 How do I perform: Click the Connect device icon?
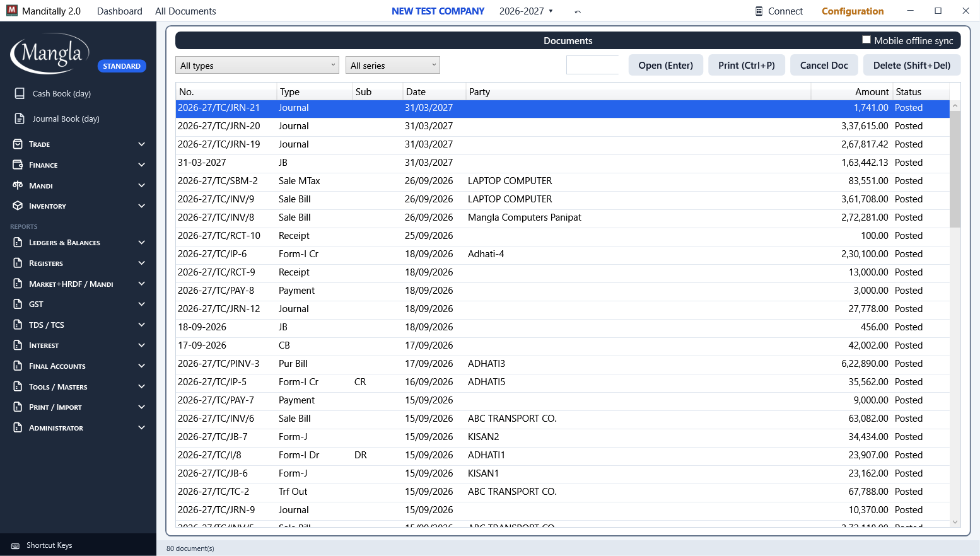click(x=759, y=11)
